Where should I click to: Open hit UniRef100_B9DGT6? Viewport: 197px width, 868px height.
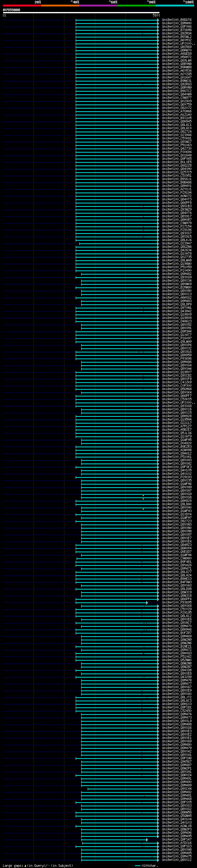click(x=176, y=20)
